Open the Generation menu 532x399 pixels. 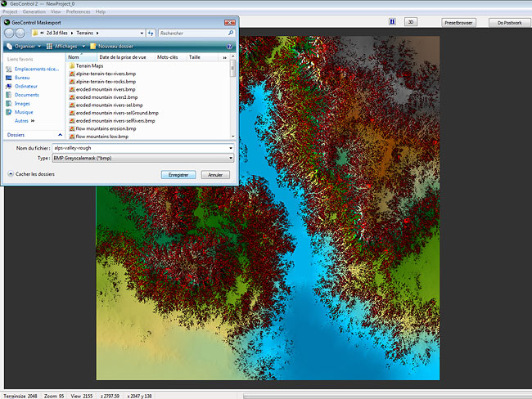(34, 12)
